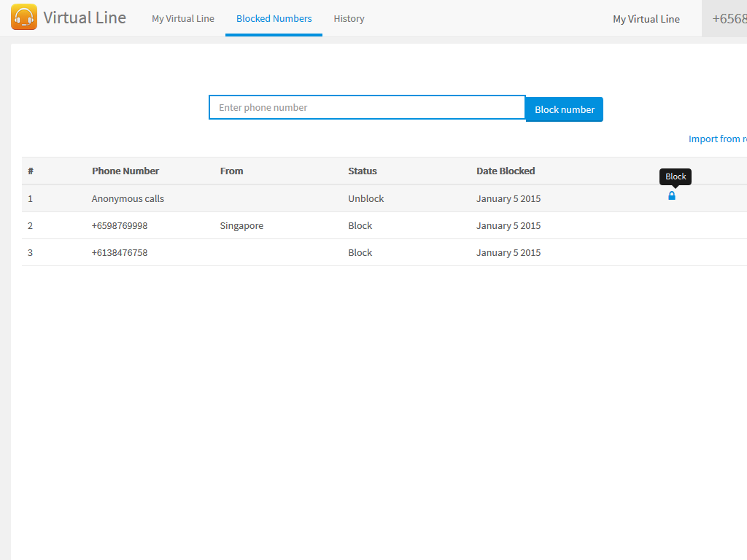Click the Status column header
Image resolution: width=747 pixels, height=560 pixels.
pos(363,171)
